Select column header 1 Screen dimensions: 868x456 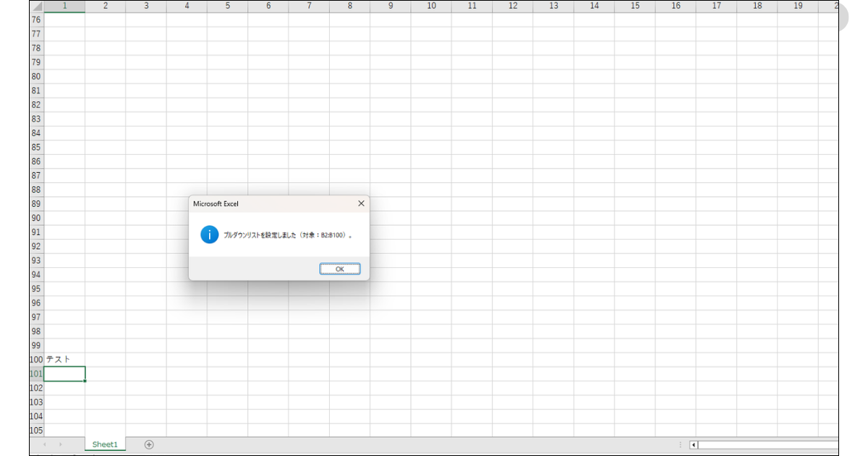tap(64, 7)
